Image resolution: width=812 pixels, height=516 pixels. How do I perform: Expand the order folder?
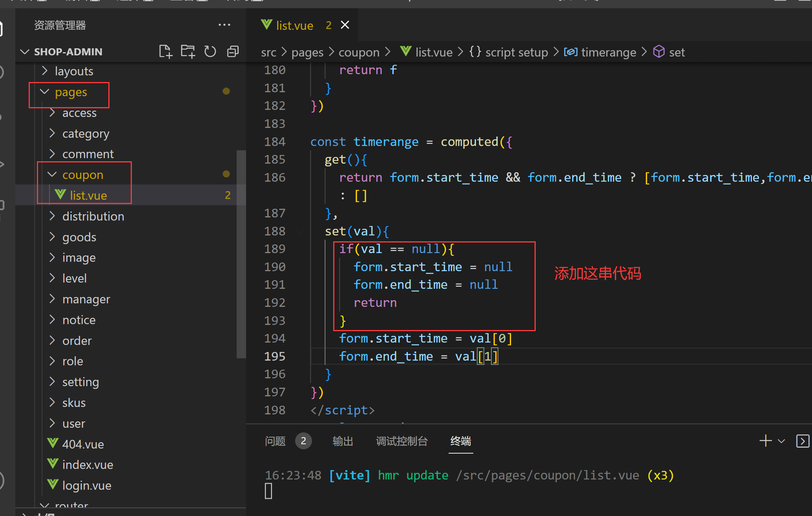click(x=52, y=340)
